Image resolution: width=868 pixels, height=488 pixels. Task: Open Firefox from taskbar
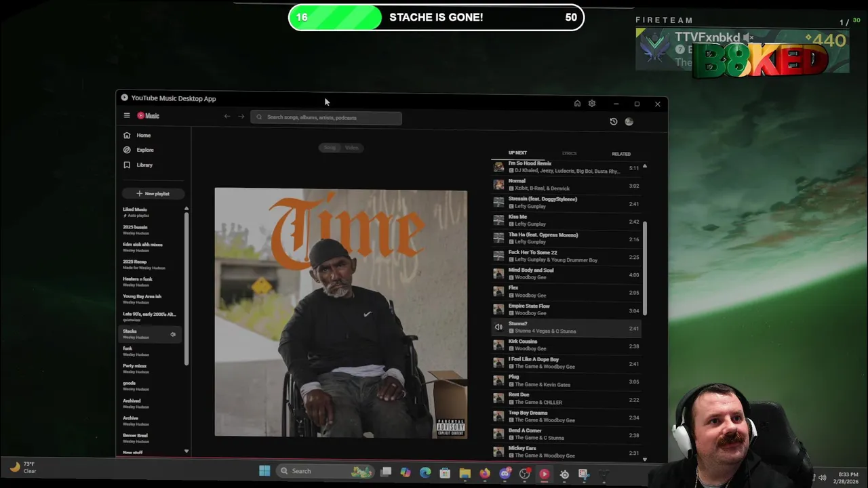[x=485, y=472]
